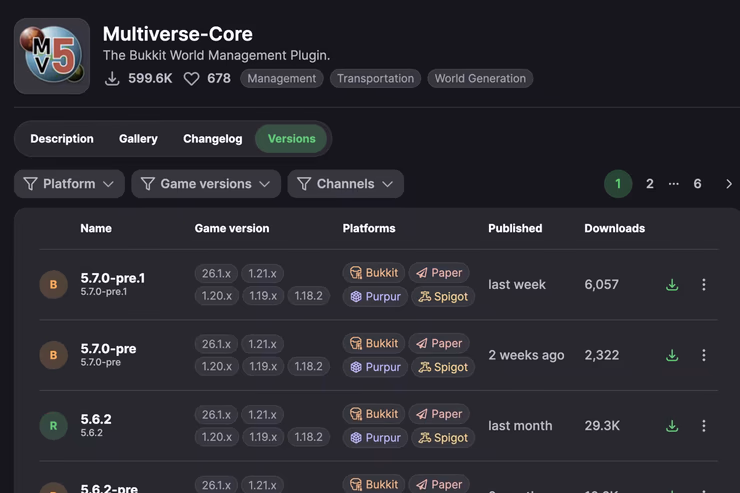Click Purpur platform tag in 5.7.0-pre row
Viewport: 740px width, 493px height.
(x=375, y=368)
